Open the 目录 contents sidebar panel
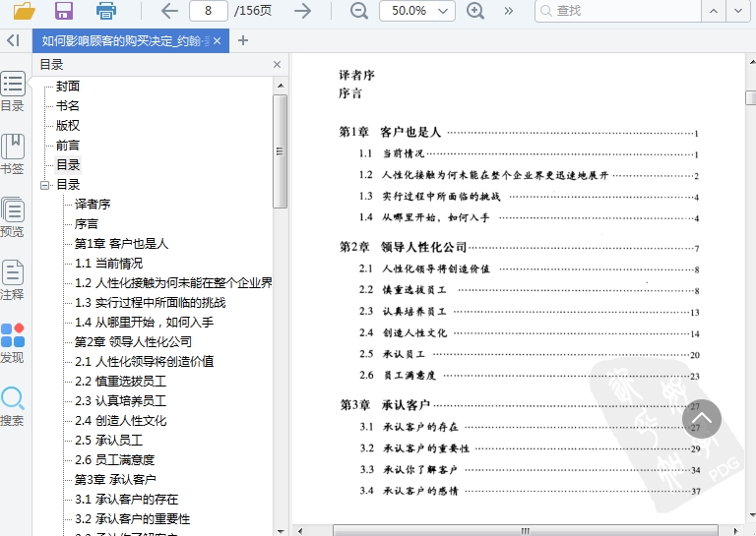 (x=13, y=91)
